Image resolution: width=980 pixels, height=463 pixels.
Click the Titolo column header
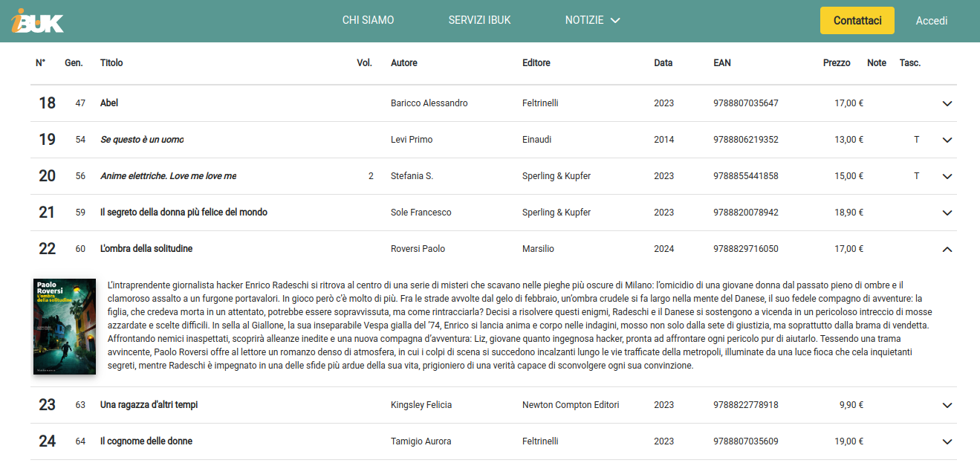click(x=111, y=63)
